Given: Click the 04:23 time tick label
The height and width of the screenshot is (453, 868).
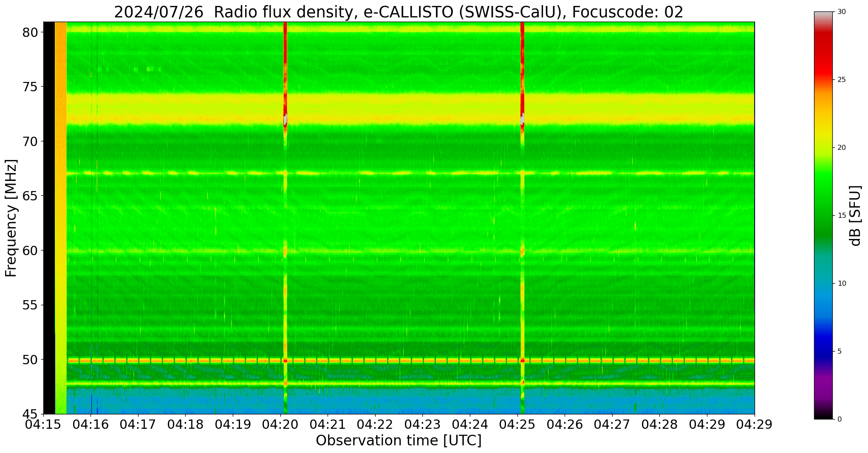Looking at the screenshot, I should click(x=422, y=425).
